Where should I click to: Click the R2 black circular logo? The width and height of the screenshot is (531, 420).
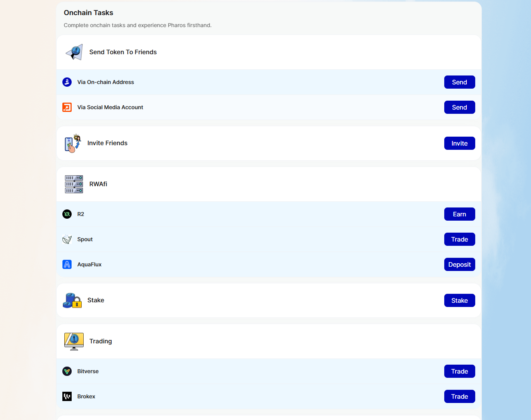[67, 214]
